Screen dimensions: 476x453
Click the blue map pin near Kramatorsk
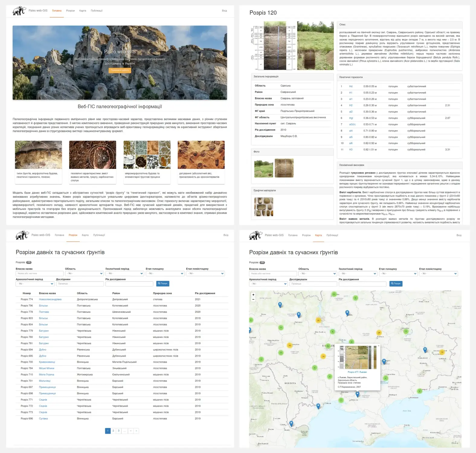click(425, 350)
